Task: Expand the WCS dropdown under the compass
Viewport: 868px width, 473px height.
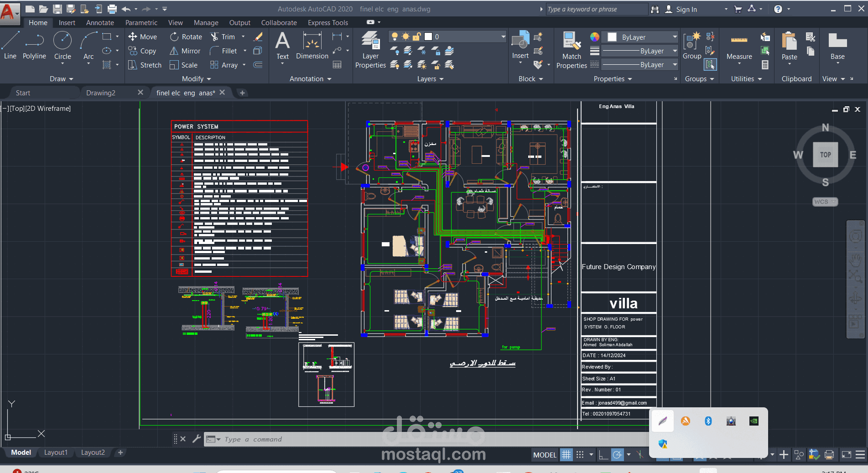Action: 833,202
